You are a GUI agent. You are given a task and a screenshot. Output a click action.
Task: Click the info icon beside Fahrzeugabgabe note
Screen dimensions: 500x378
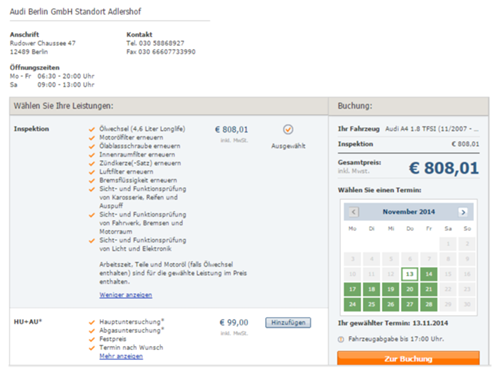[x=341, y=339]
